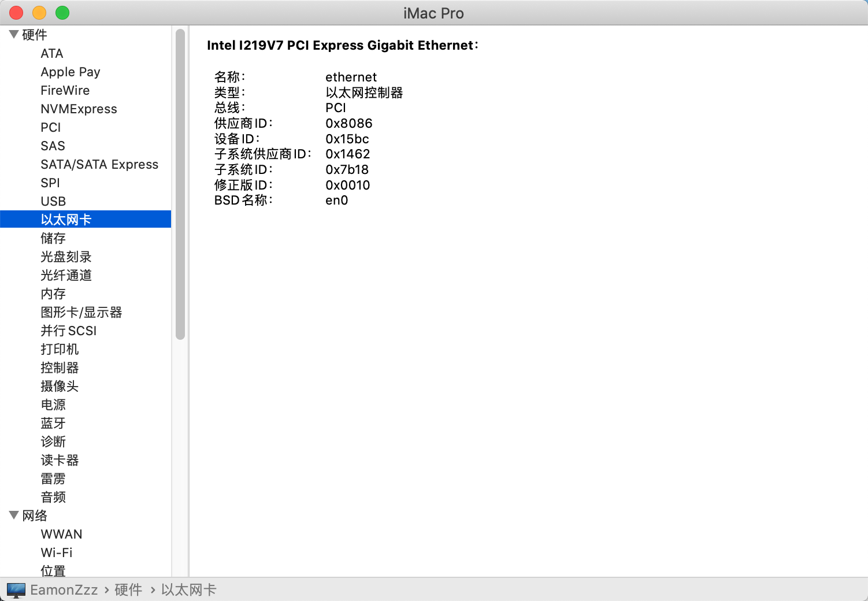Click the 网络 section heading

tap(35, 515)
